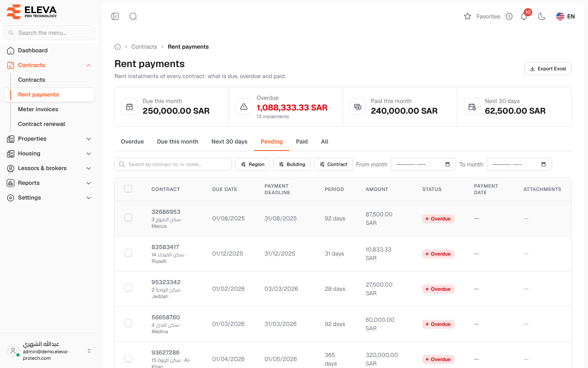Viewport: 588px width, 368px height.
Task: Open the search magnifier in top bar
Action: [133, 16]
